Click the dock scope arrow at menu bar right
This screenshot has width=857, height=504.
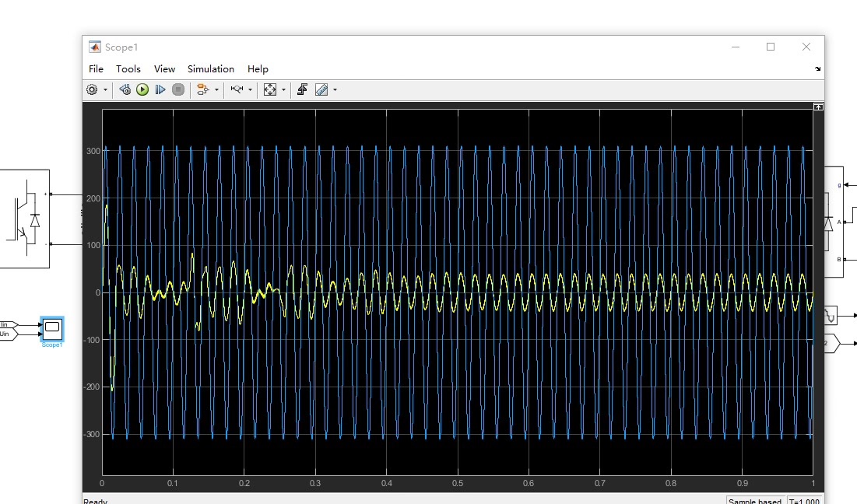coord(817,68)
